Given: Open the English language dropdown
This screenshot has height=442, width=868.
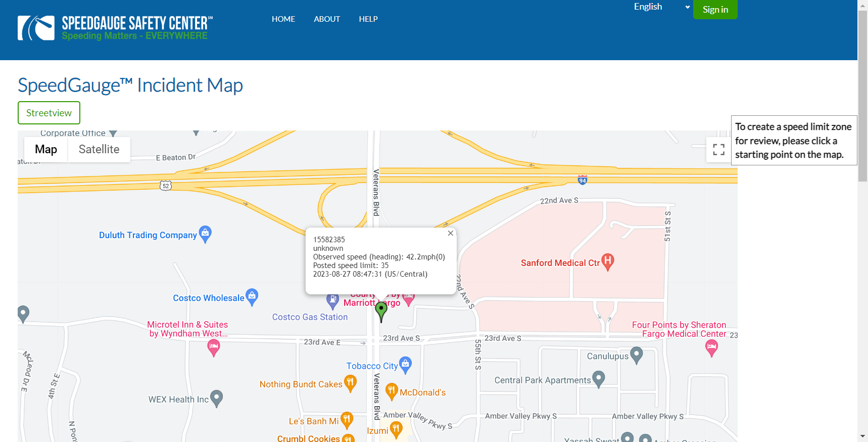Looking at the screenshot, I should (661, 7).
